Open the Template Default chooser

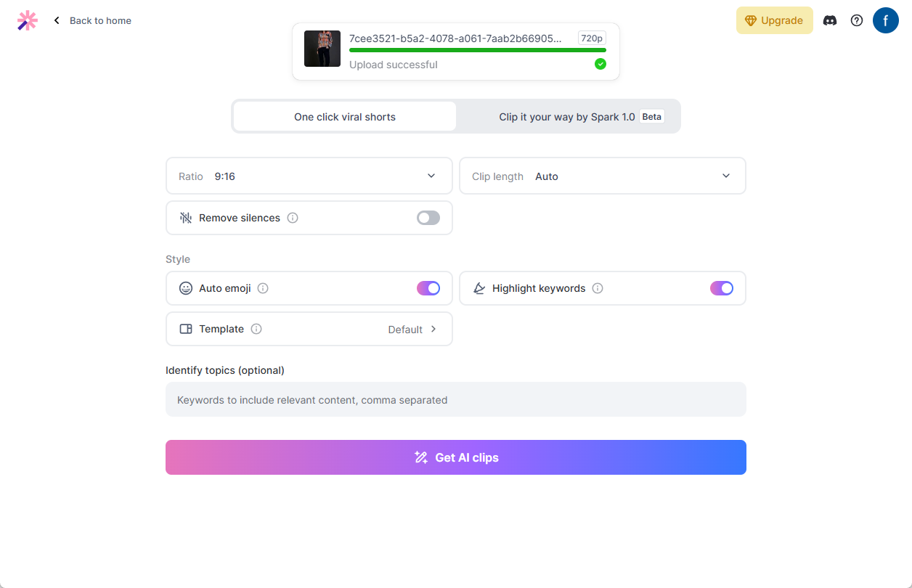309,329
